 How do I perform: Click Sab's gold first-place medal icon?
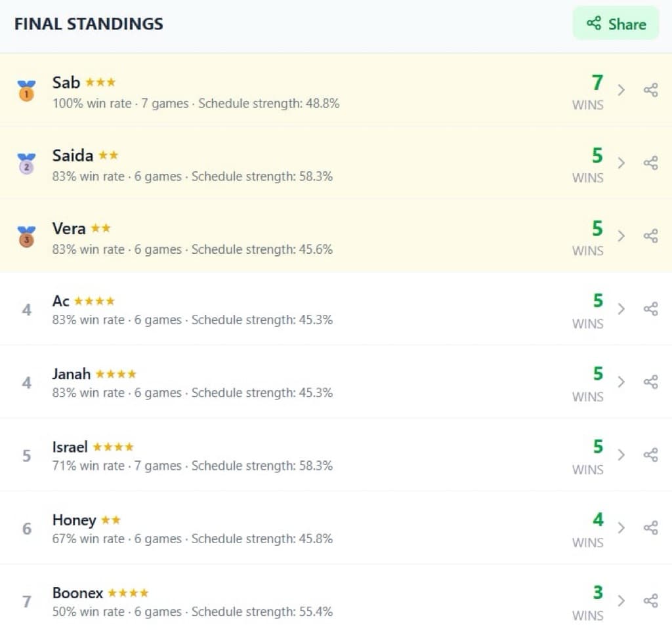[x=26, y=91]
